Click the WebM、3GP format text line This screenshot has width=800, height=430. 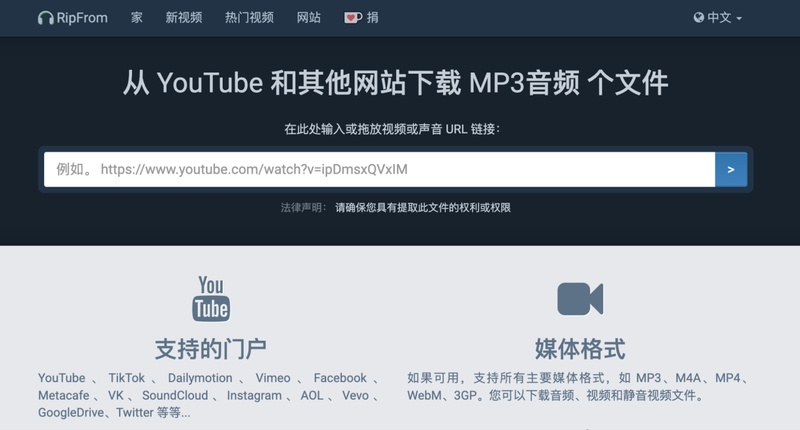tap(555, 395)
